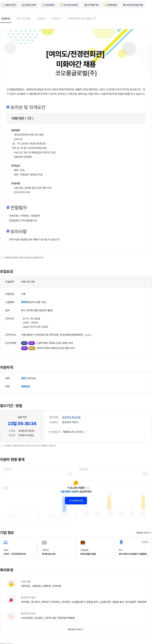The height and width of the screenshot is (644, 152).
Task: Click the 코오롱글로벌(주) banner title
Action: tap(76, 73)
